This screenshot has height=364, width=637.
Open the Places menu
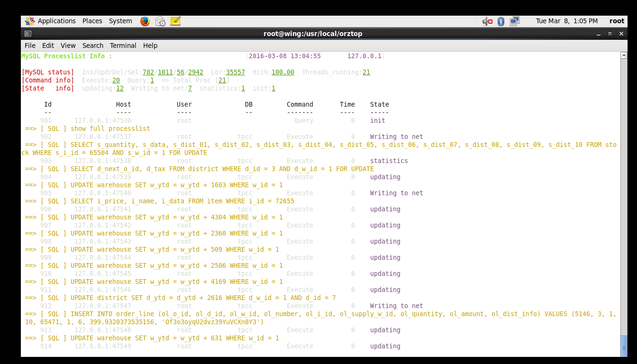(92, 21)
